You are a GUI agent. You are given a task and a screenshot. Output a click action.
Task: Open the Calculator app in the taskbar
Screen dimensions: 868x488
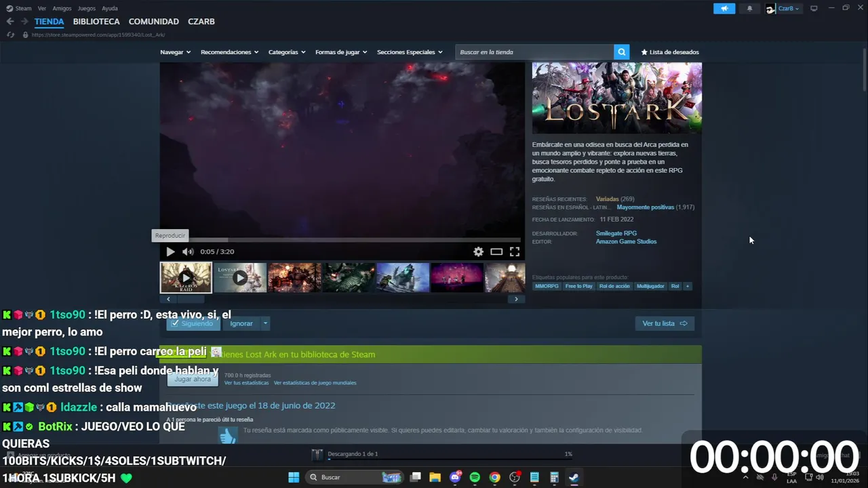pos(554,477)
